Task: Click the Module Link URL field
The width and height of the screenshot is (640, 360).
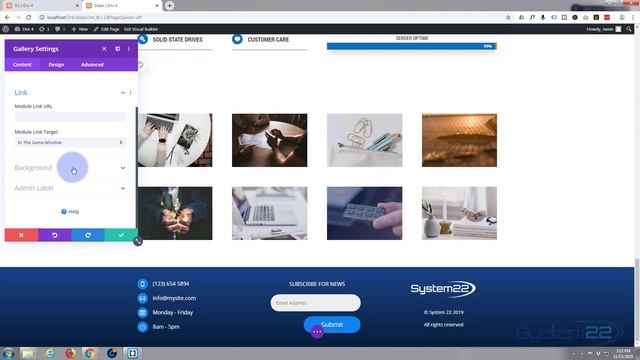Action: (70, 117)
